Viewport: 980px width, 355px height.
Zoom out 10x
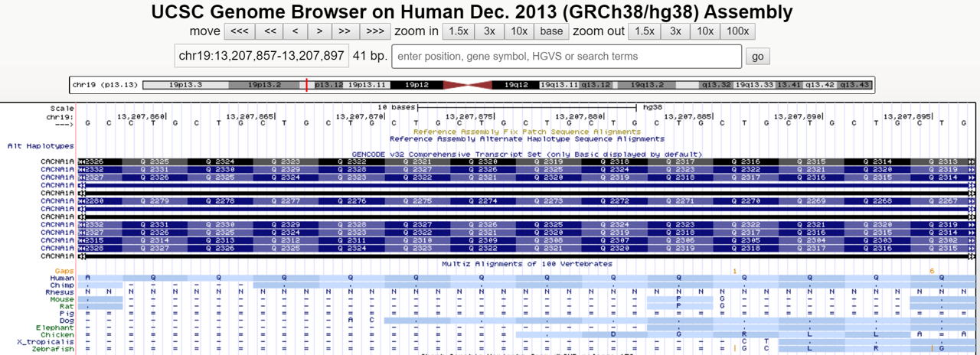click(x=705, y=31)
